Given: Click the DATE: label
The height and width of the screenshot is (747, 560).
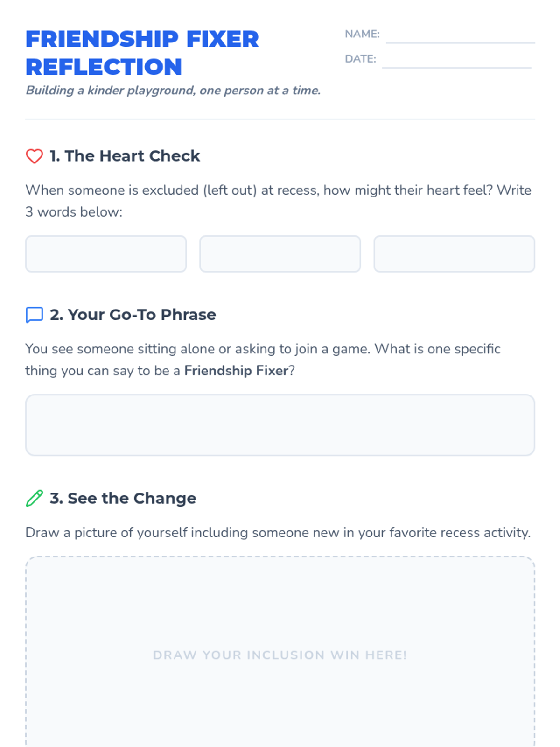Looking at the screenshot, I should click(360, 59).
